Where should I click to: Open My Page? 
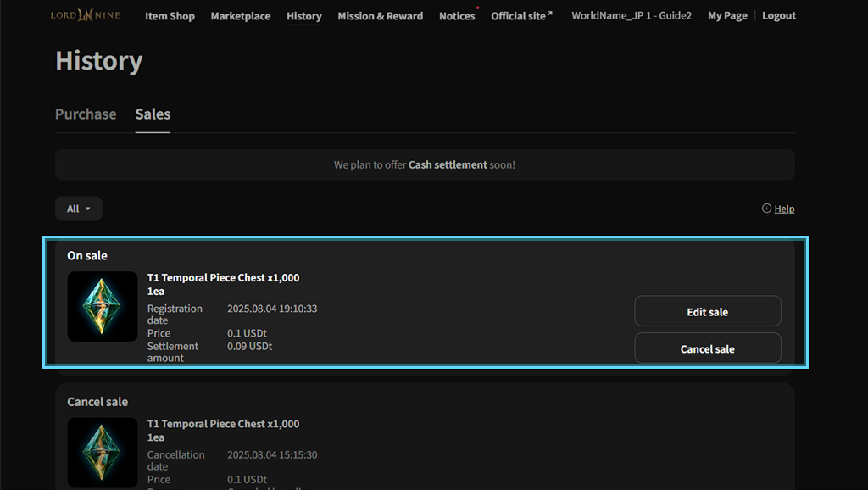(727, 16)
